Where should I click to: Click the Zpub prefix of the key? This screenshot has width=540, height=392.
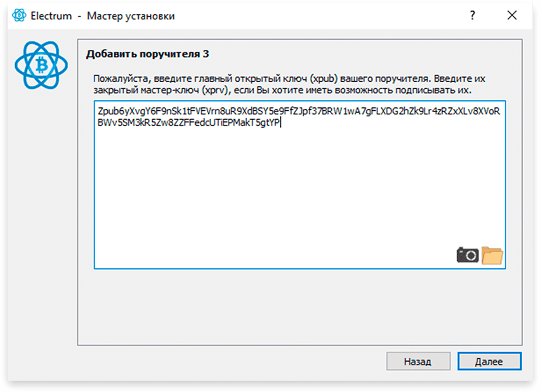click(108, 111)
